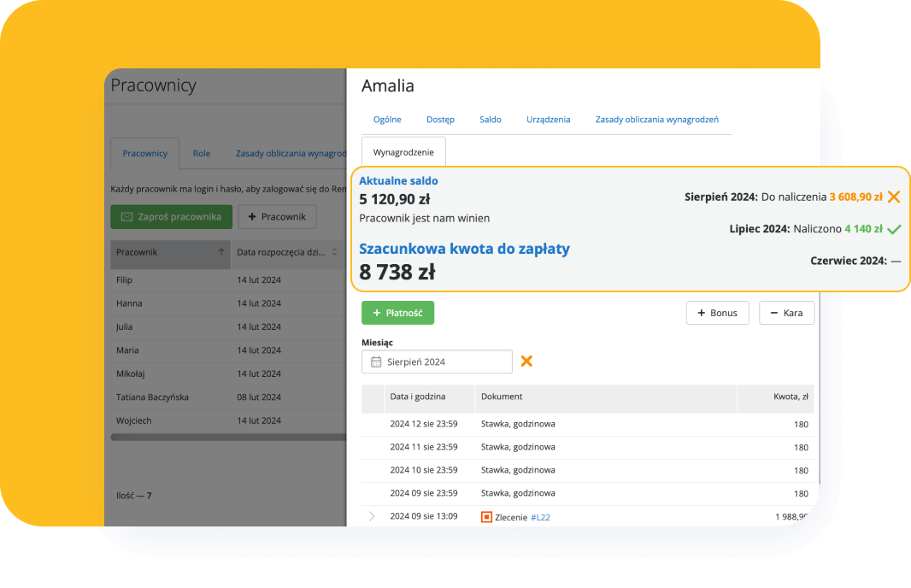Click envelope icon on Zaproś pracownika button
911x588 pixels.
click(126, 217)
